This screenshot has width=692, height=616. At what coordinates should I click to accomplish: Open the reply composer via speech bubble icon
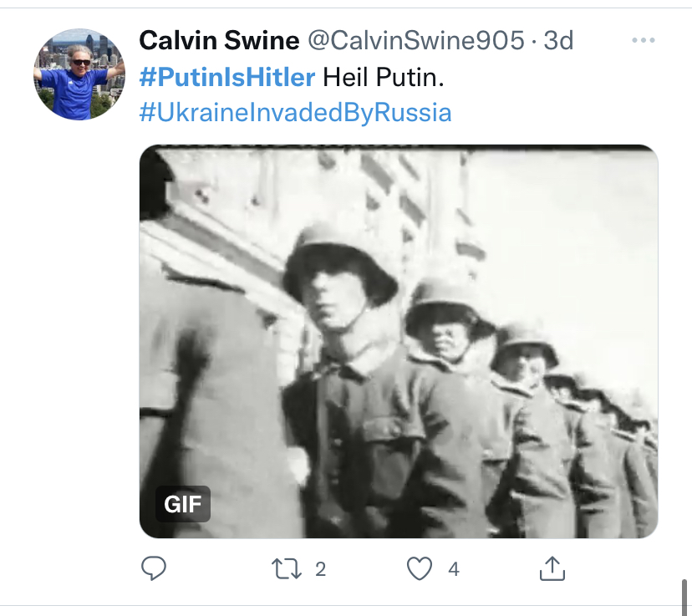[x=153, y=569]
